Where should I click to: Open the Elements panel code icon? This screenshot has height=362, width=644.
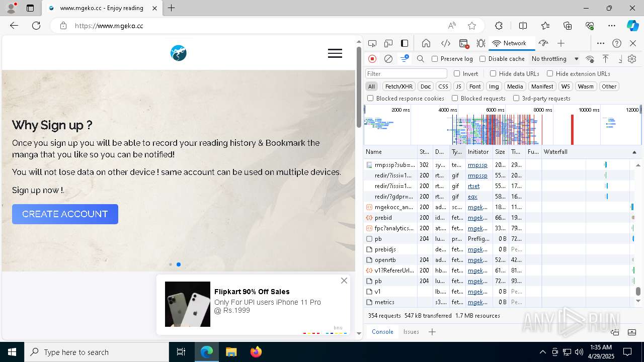(x=445, y=43)
